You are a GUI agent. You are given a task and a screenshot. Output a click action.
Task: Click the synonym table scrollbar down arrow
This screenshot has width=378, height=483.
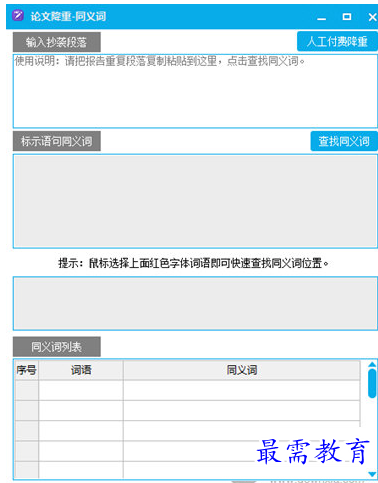pyautogui.click(x=372, y=474)
